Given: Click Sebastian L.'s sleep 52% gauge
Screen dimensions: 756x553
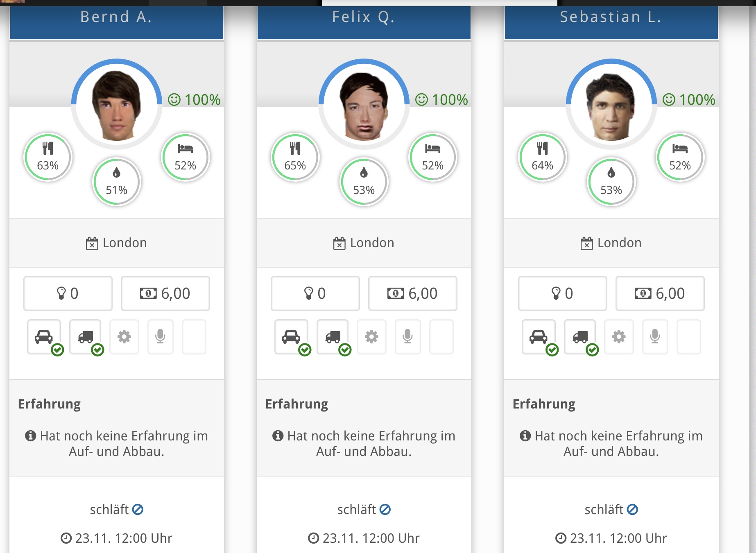Looking at the screenshot, I should coord(680,157).
